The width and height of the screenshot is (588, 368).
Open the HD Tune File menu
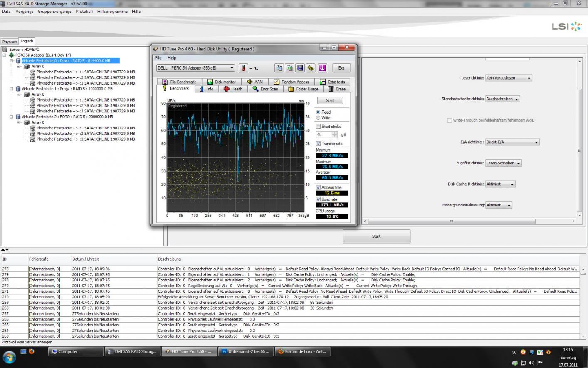tap(158, 58)
